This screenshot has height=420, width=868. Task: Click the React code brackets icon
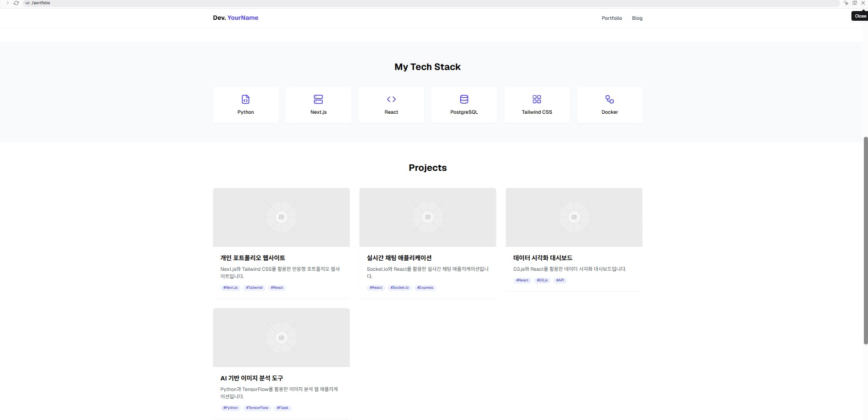391,99
